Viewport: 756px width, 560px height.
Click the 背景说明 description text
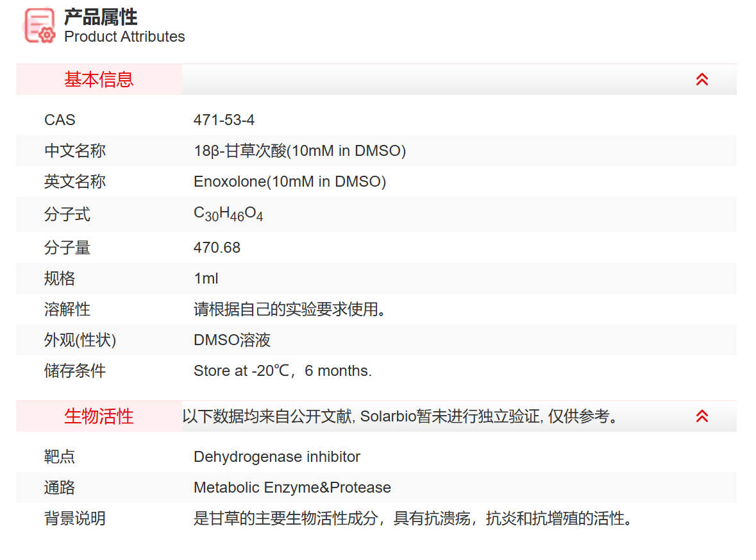pos(414,518)
